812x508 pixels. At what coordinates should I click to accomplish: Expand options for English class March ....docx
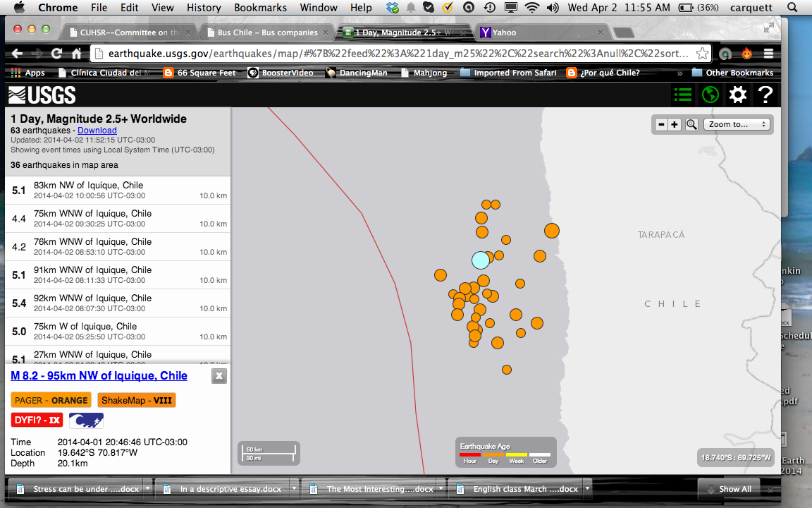click(587, 488)
